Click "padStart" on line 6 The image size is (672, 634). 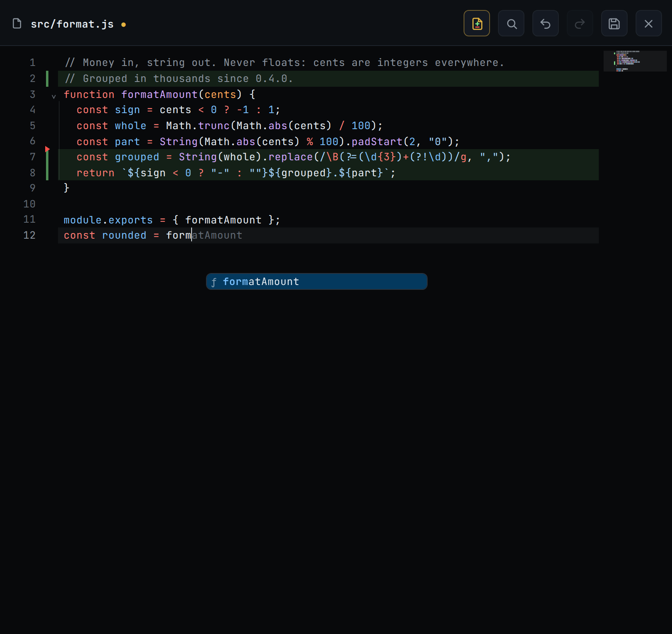tap(377, 142)
